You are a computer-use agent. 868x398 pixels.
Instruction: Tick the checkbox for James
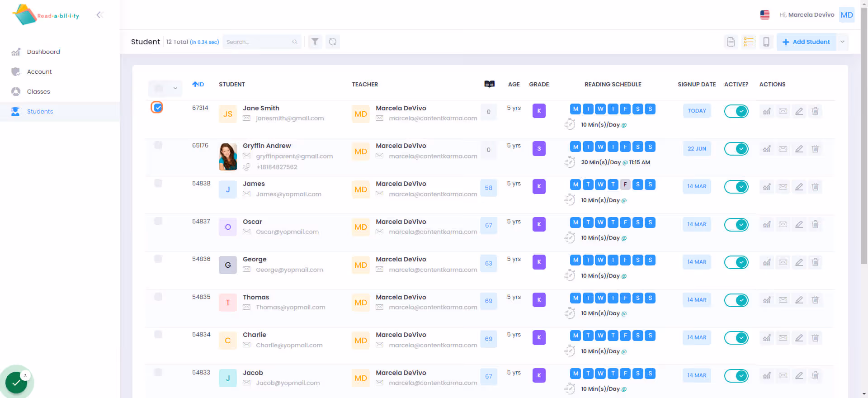tap(158, 183)
